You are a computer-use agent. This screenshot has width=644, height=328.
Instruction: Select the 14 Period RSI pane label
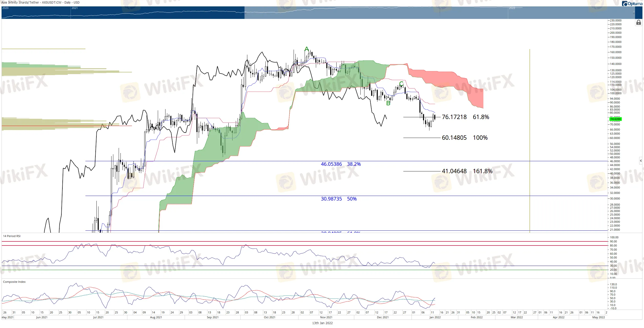[x=12, y=236]
